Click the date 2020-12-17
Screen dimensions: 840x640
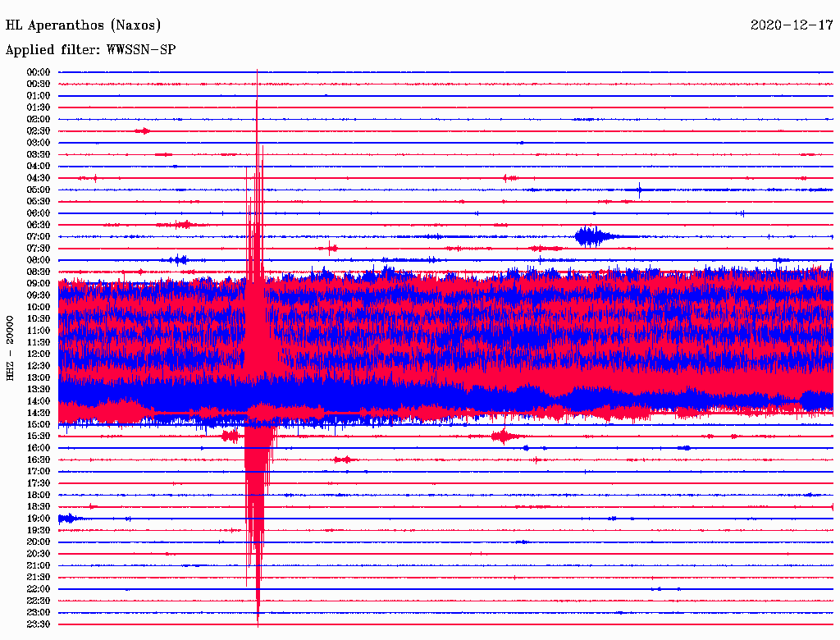(792, 25)
